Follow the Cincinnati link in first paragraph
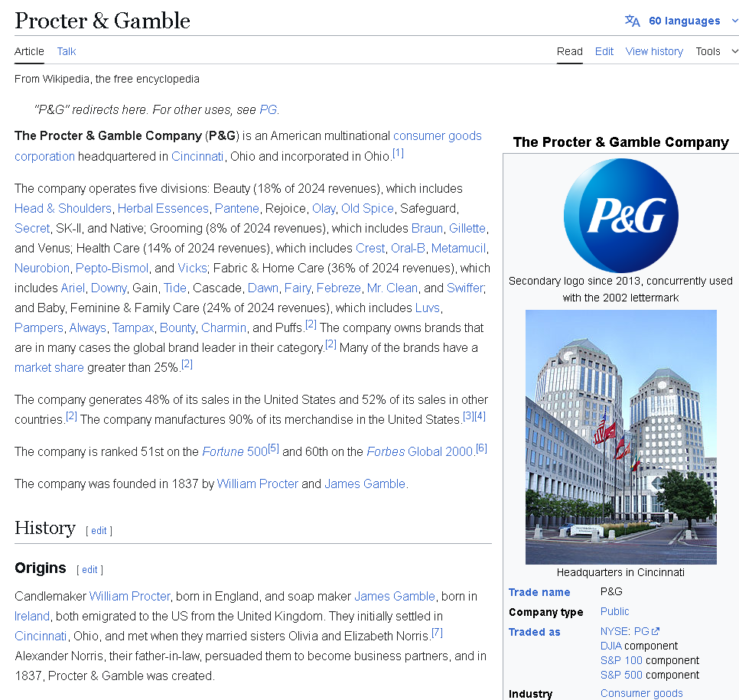The width and height of the screenshot is (739, 700). pos(197,157)
